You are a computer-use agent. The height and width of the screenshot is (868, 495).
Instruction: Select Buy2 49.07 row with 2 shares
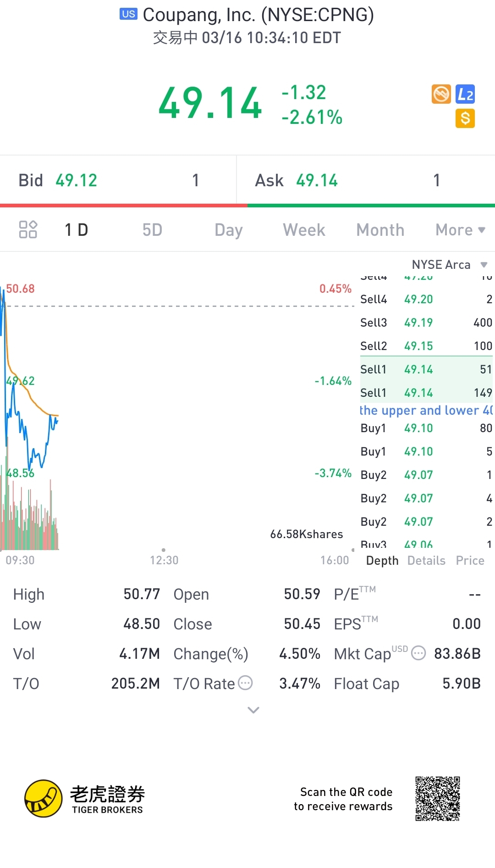(426, 522)
